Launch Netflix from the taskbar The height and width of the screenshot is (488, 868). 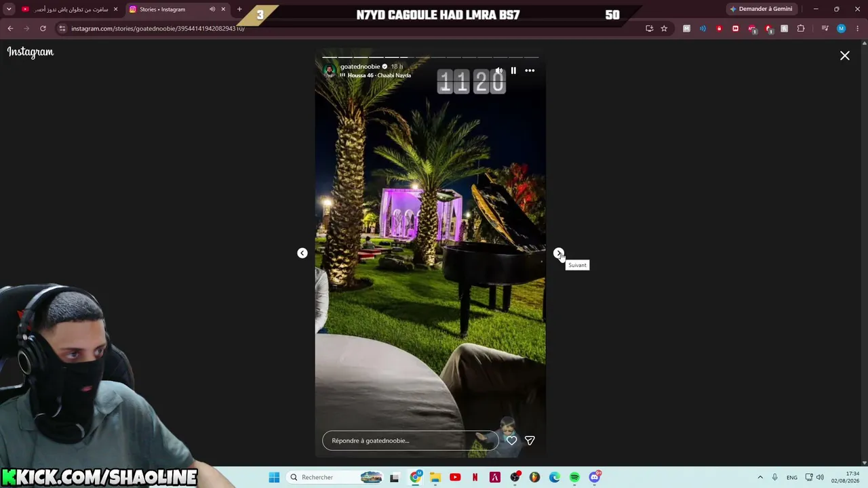point(475,477)
